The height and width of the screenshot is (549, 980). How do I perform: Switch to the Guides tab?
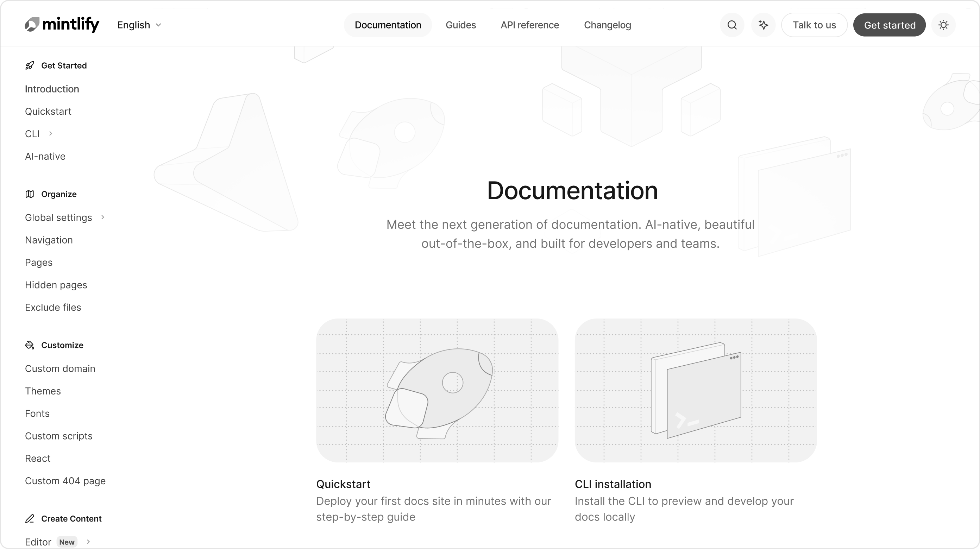pyautogui.click(x=461, y=25)
